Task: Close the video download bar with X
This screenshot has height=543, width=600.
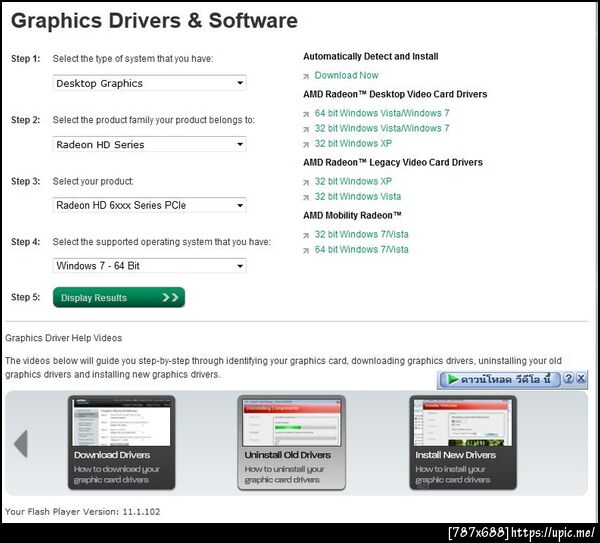Action: point(581,378)
